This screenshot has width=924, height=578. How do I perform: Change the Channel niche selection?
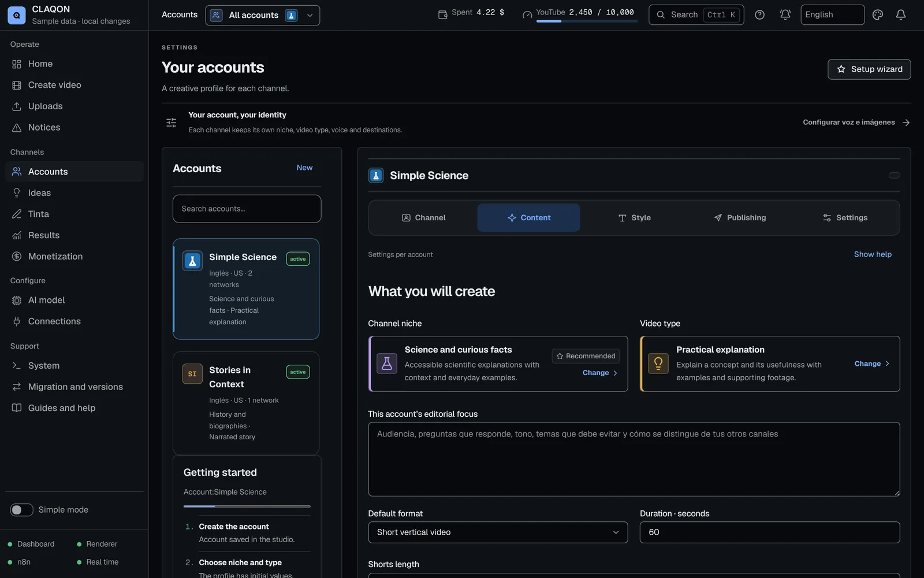[600, 373]
